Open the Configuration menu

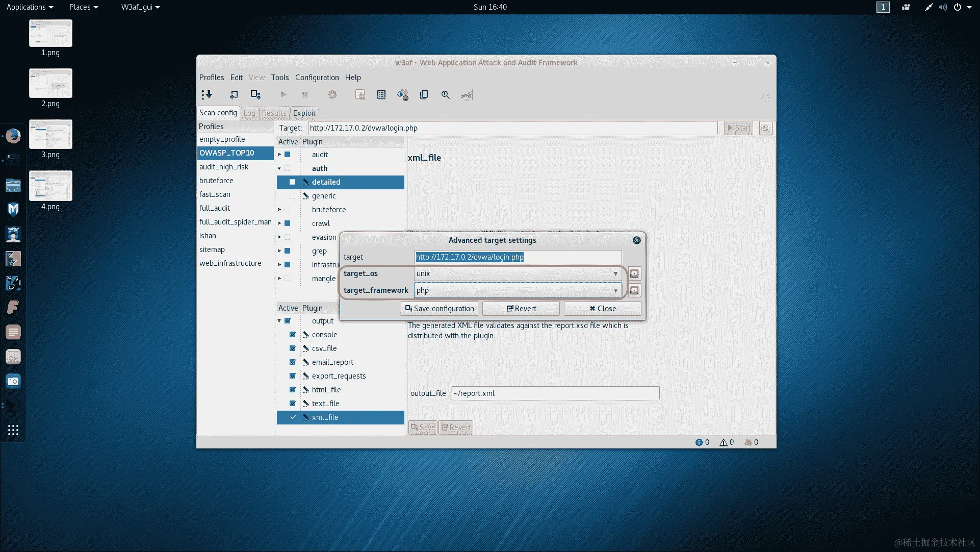click(x=317, y=78)
